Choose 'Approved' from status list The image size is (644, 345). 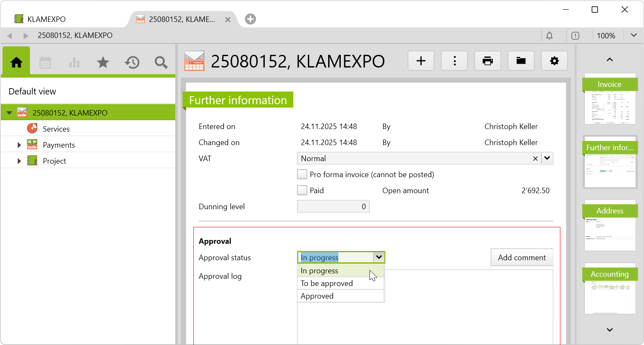click(x=317, y=296)
